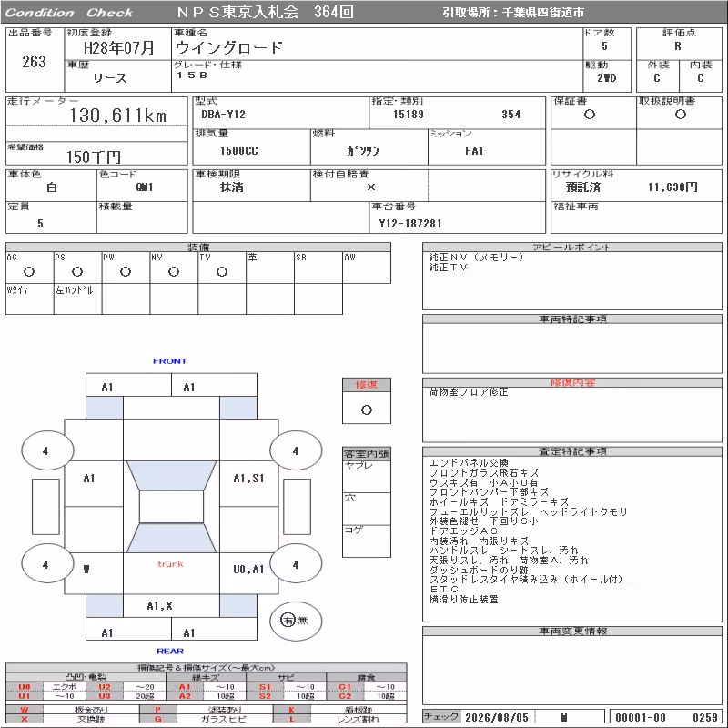Image resolution: width=728 pixels, height=728 pixels.
Task: Click the 左ハンドル equipment cell
Action: [x=77, y=299]
